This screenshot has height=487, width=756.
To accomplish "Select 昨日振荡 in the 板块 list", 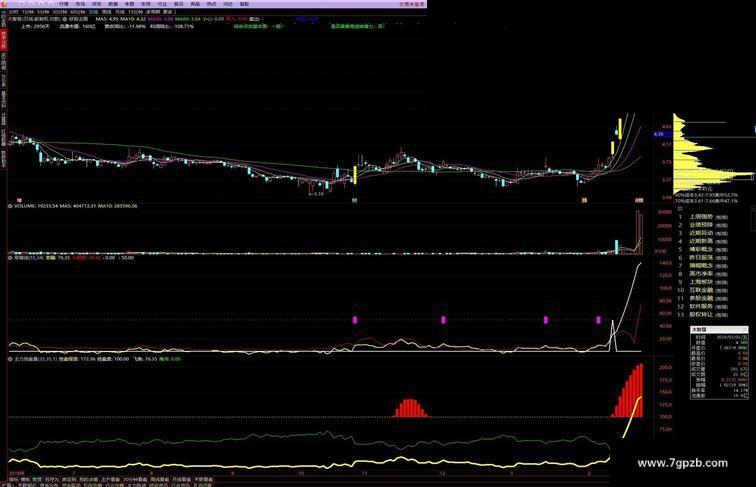I will pyautogui.click(x=701, y=257).
